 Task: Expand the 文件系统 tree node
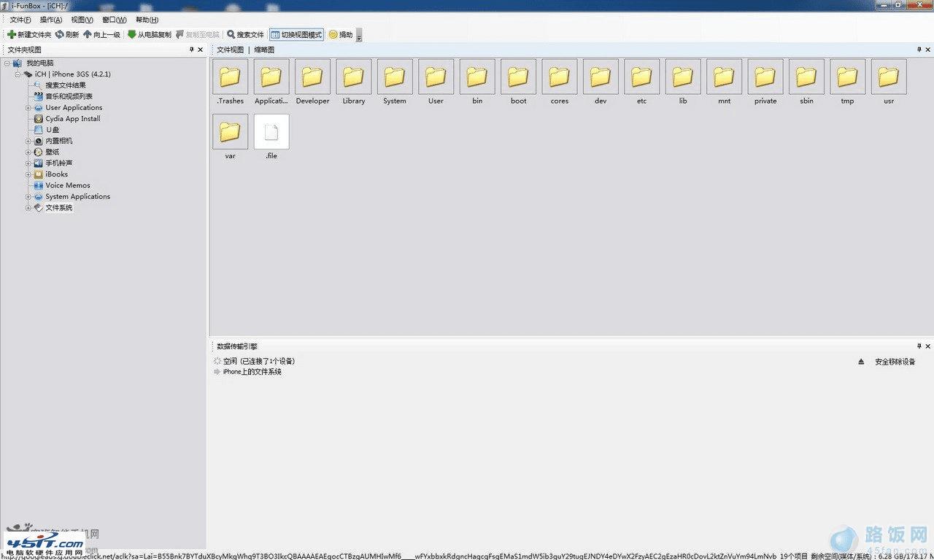click(29, 208)
